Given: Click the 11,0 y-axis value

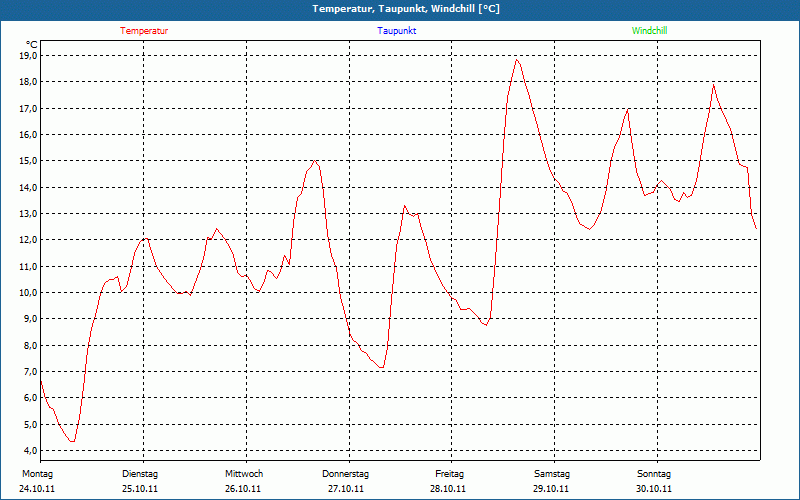Looking at the screenshot, I should click(x=29, y=266).
